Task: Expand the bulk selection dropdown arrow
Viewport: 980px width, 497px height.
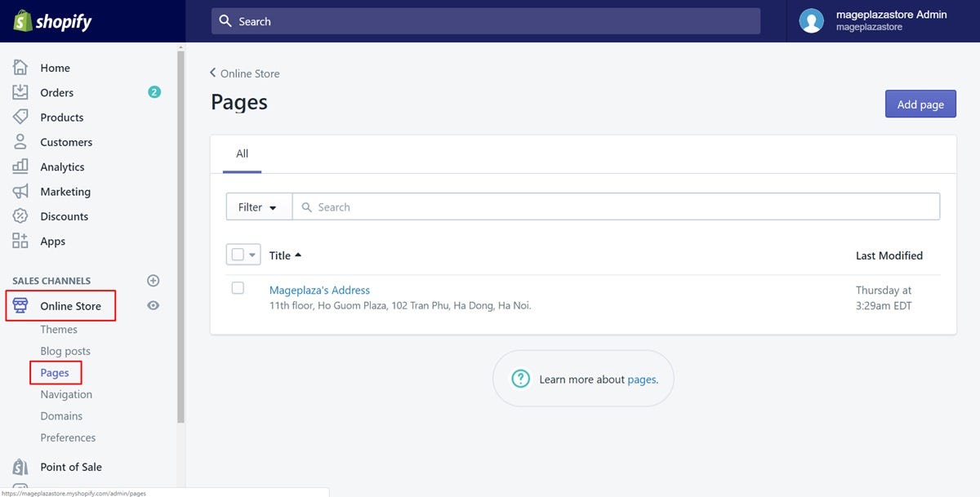Action: click(x=251, y=254)
